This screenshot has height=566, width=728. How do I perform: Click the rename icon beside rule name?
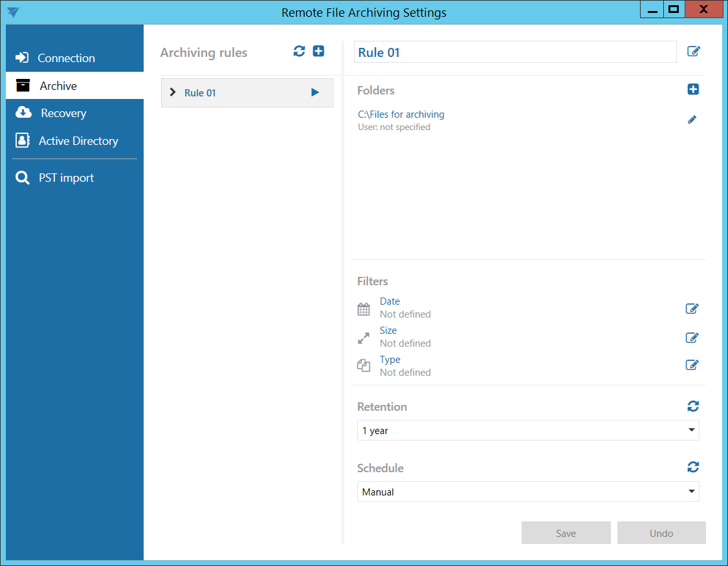(x=693, y=52)
